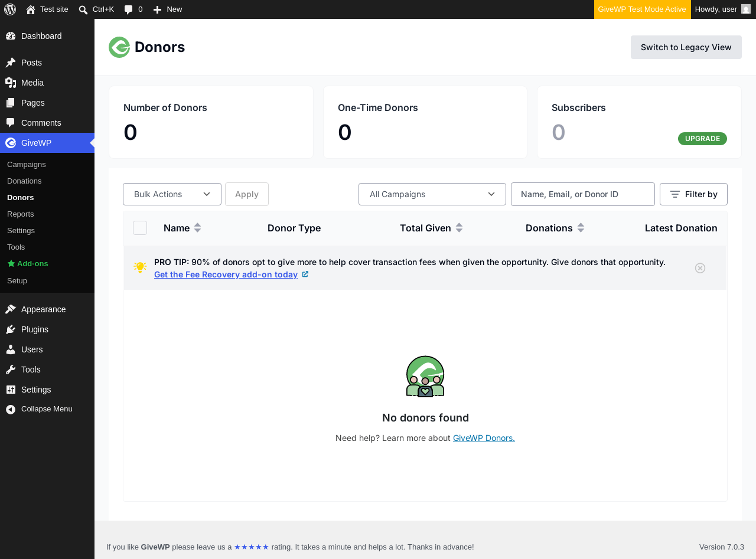
Task: Click the Pages sidebar icon
Action: tap(11, 103)
